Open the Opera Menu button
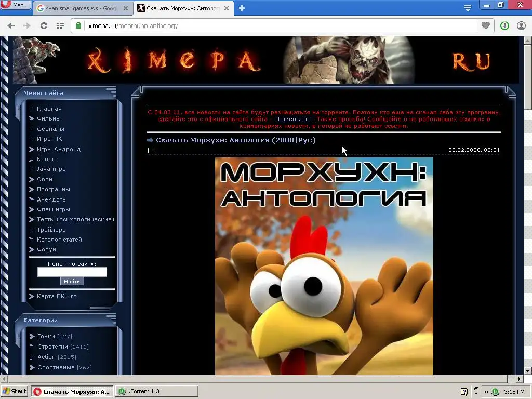The width and height of the screenshot is (532, 399). tap(16, 5)
